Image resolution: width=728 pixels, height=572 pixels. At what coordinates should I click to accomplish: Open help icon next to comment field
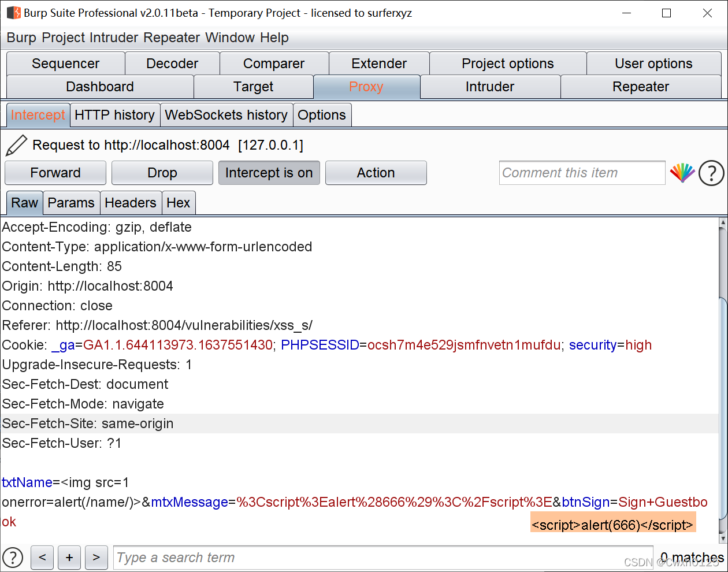click(711, 173)
